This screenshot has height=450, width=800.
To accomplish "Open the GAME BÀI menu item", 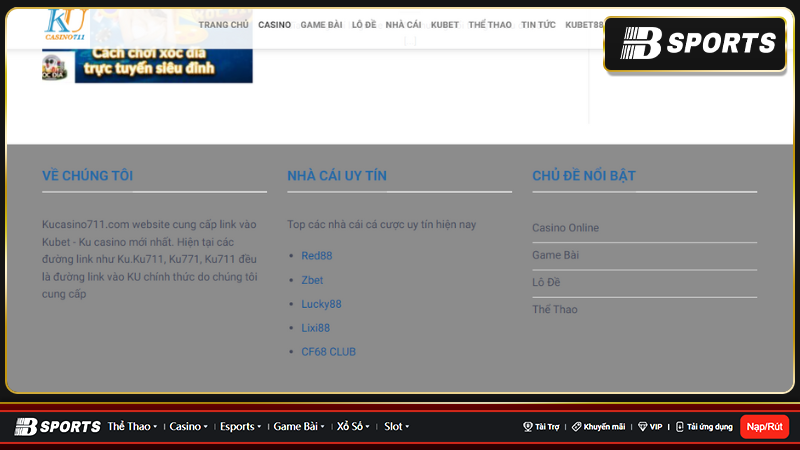I will click(321, 25).
